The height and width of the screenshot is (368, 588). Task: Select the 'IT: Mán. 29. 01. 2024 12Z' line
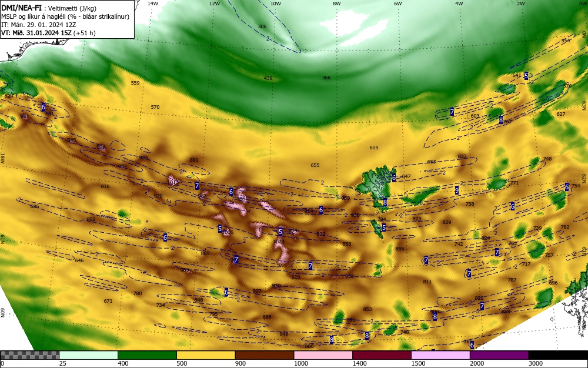[x=39, y=25]
